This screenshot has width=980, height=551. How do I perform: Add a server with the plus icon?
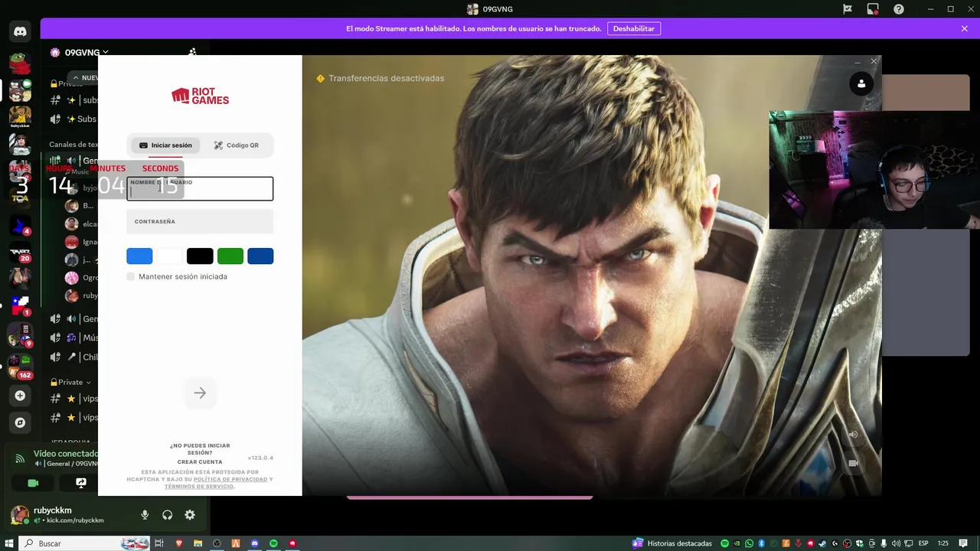coord(20,396)
